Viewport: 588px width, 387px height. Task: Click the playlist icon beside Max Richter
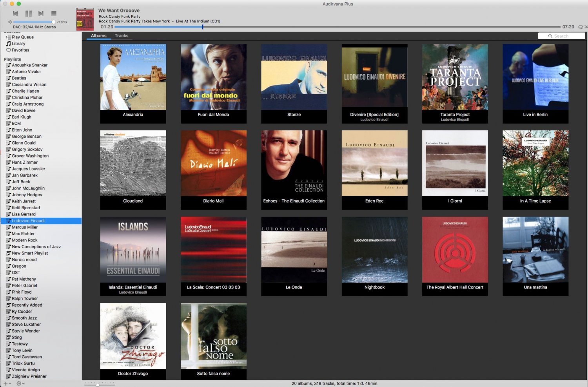[x=8, y=234]
